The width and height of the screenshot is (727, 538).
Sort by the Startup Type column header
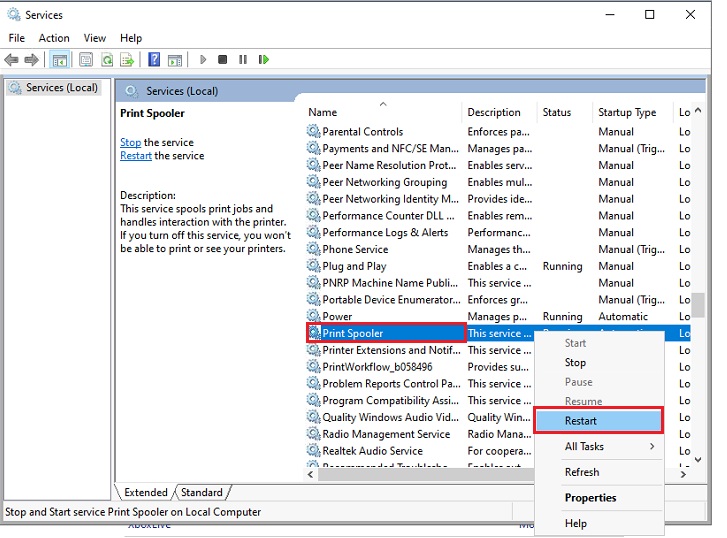point(632,112)
